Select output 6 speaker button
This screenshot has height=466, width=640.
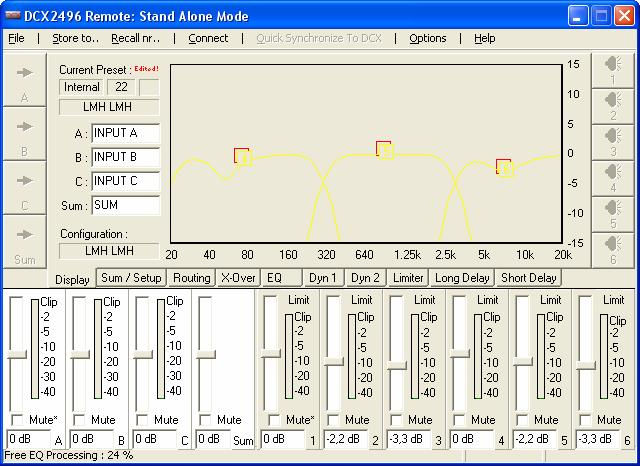[613, 250]
